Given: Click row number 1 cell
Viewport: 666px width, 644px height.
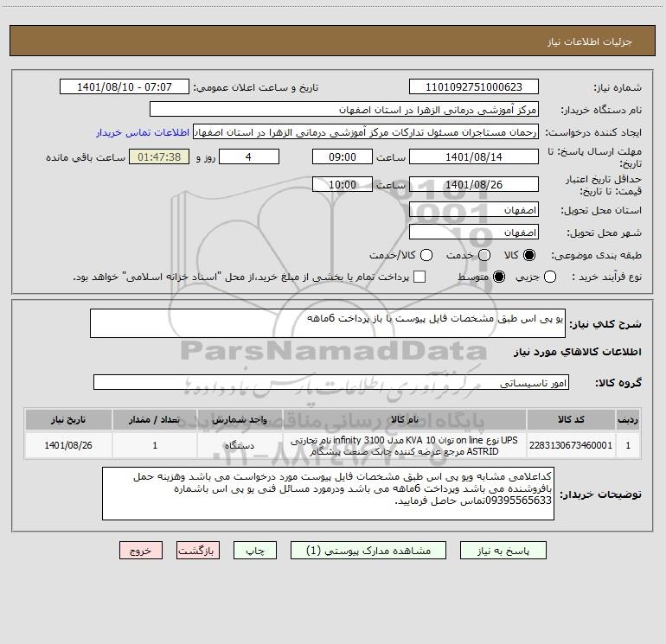Looking at the screenshot, I should 628,445.
